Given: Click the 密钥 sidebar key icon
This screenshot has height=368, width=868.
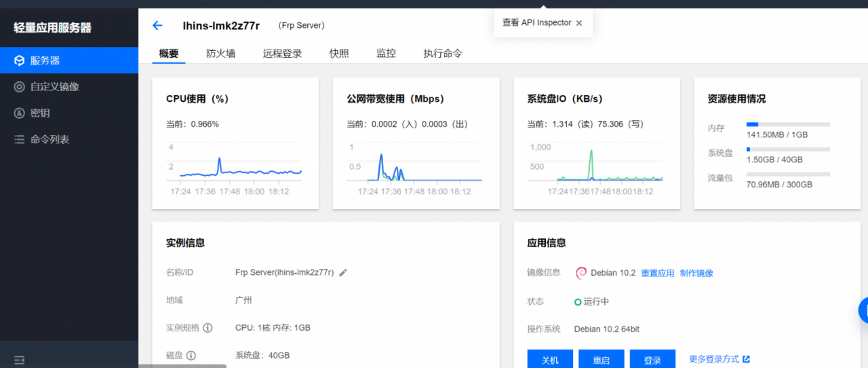Looking at the screenshot, I should pos(20,113).
